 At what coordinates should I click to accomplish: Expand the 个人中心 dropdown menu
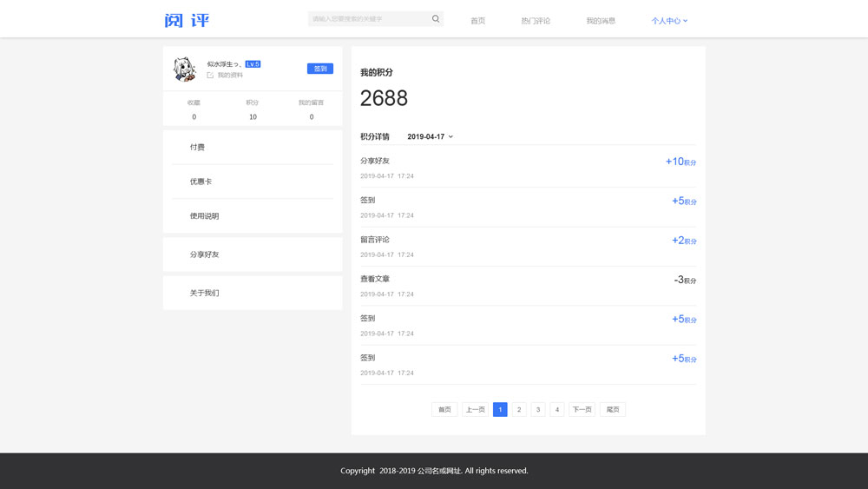[669, 21]
